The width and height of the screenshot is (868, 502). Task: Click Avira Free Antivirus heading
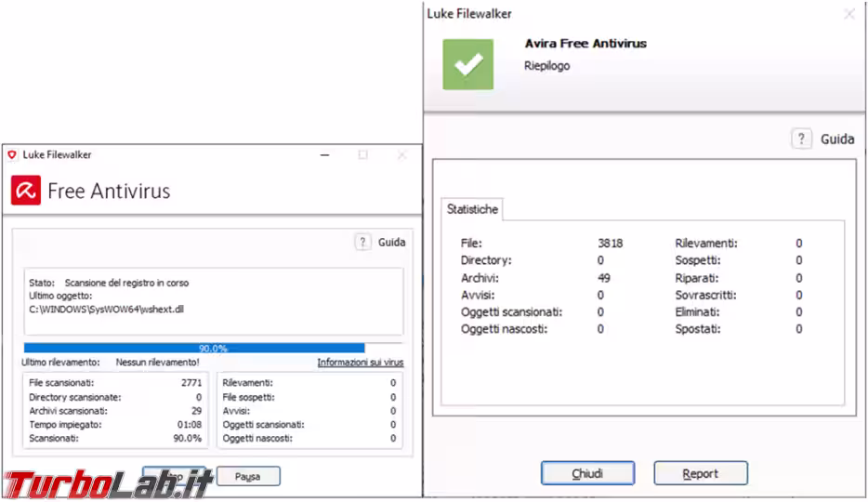pyautogui.click(x=585, y=43)
